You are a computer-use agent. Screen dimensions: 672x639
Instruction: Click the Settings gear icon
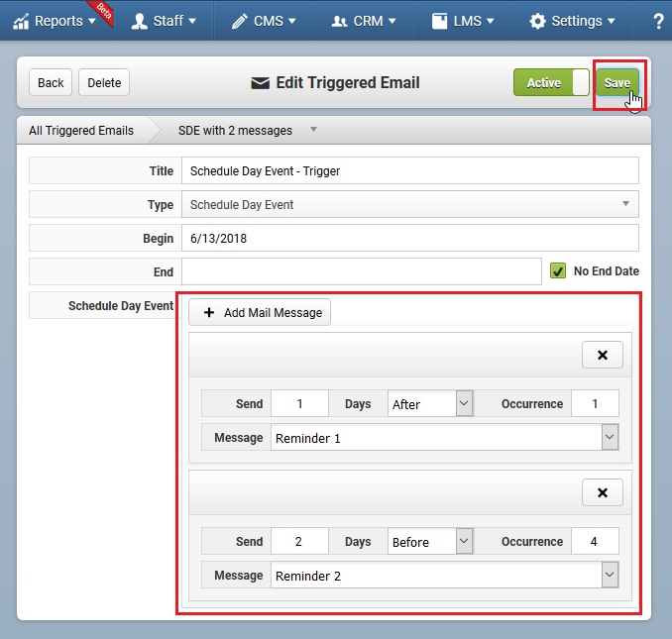point(537,21)
